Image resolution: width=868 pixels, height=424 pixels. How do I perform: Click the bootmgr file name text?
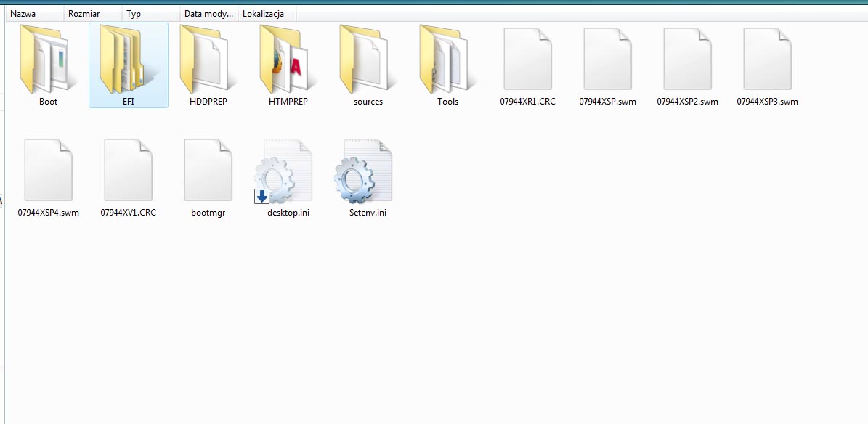click(208, 213)
